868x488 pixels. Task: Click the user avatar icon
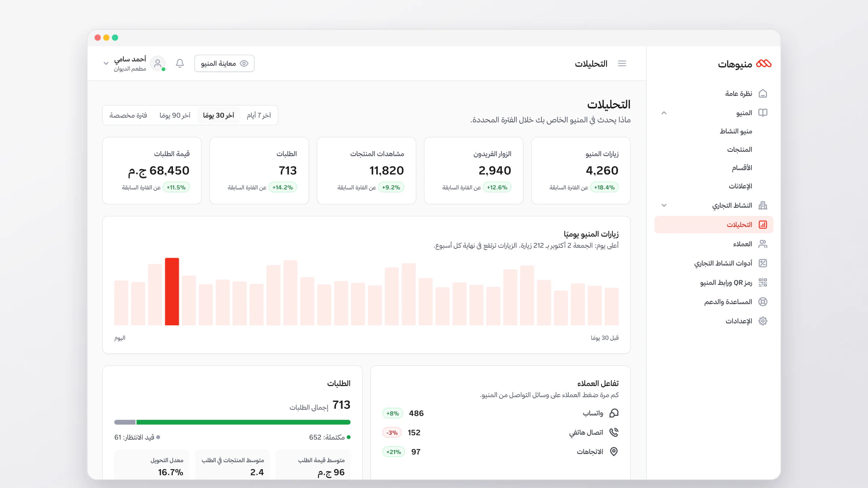158,64
